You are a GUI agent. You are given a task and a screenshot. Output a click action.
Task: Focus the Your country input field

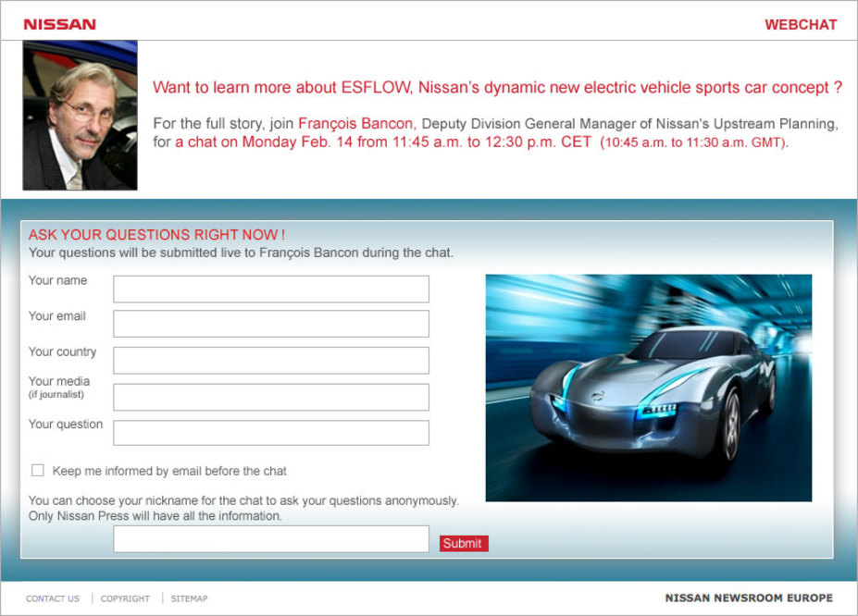pos(271,361)
